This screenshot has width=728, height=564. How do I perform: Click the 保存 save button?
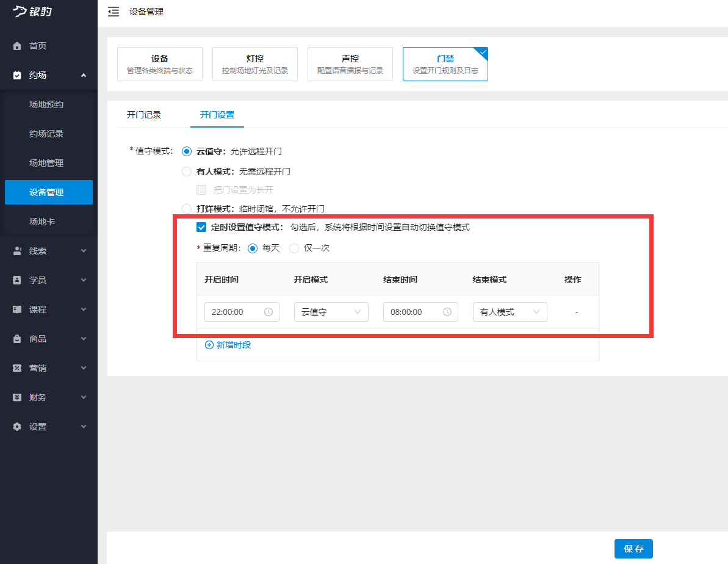click(633, 548)
